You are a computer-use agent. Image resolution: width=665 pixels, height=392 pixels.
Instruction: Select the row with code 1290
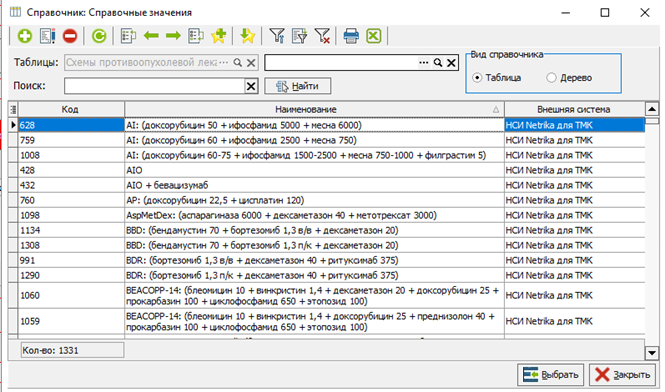pos(327,276)
